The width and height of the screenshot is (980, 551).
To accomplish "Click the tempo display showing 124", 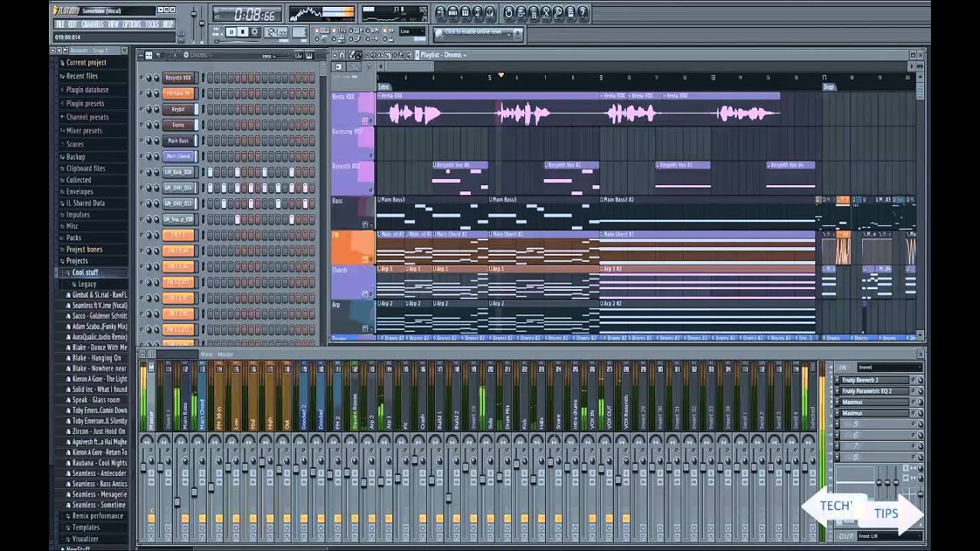I will coord(276,31).
